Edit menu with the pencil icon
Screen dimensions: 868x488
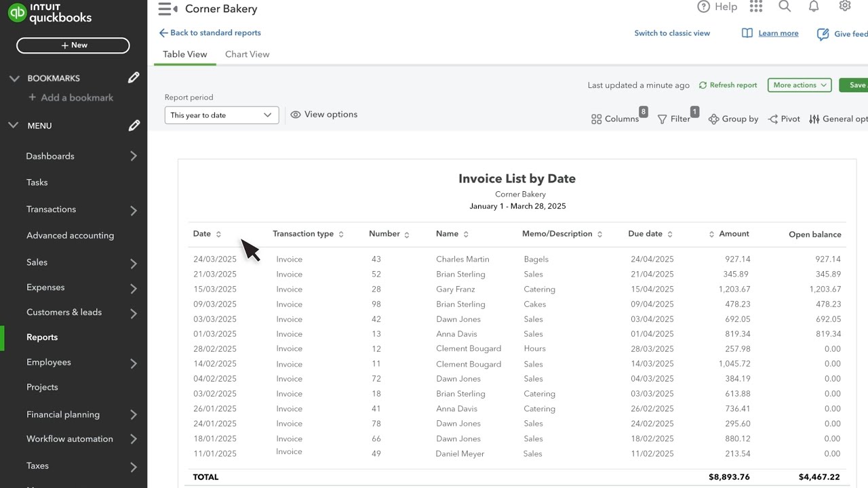tap(134, 125)
